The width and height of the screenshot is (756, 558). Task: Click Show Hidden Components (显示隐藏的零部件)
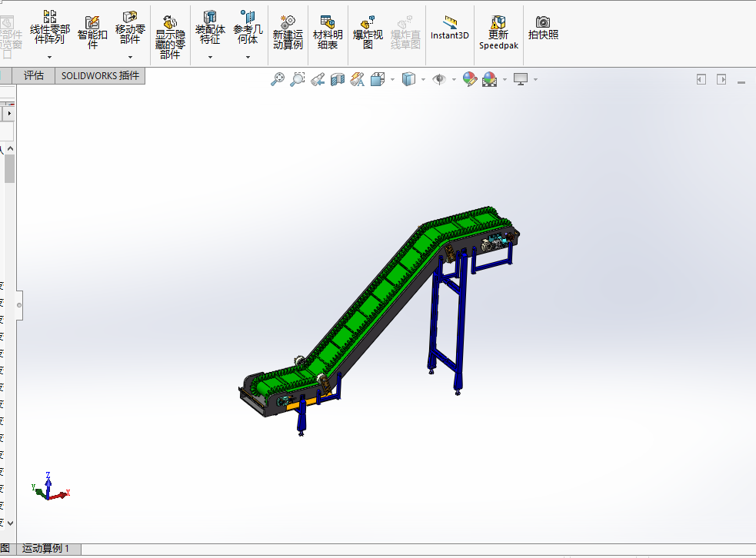pos(170,37)
